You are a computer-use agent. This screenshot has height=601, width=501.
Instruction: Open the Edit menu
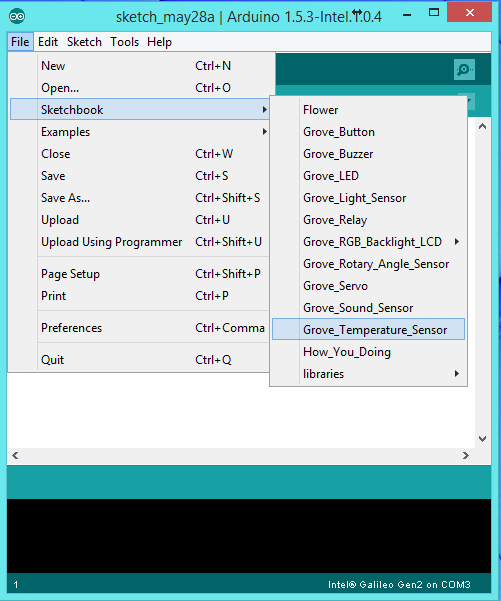[x=48, y=42]
